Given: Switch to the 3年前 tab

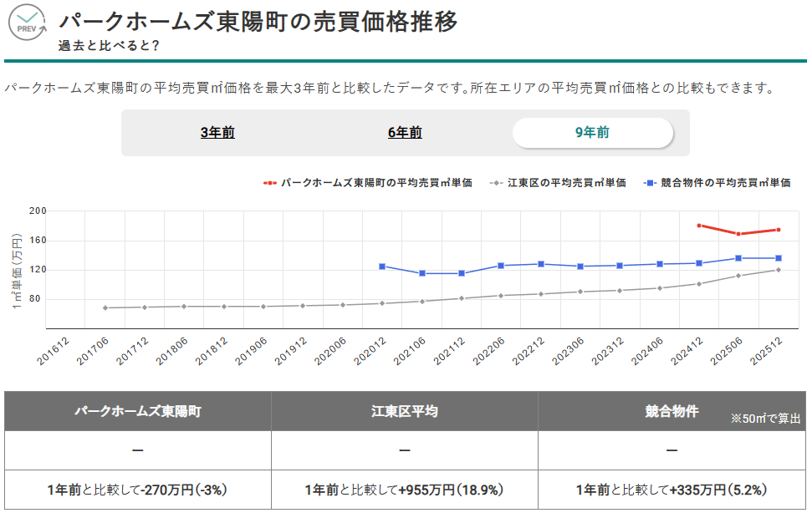Looking at the screenshot, I should tap(220, 133).
